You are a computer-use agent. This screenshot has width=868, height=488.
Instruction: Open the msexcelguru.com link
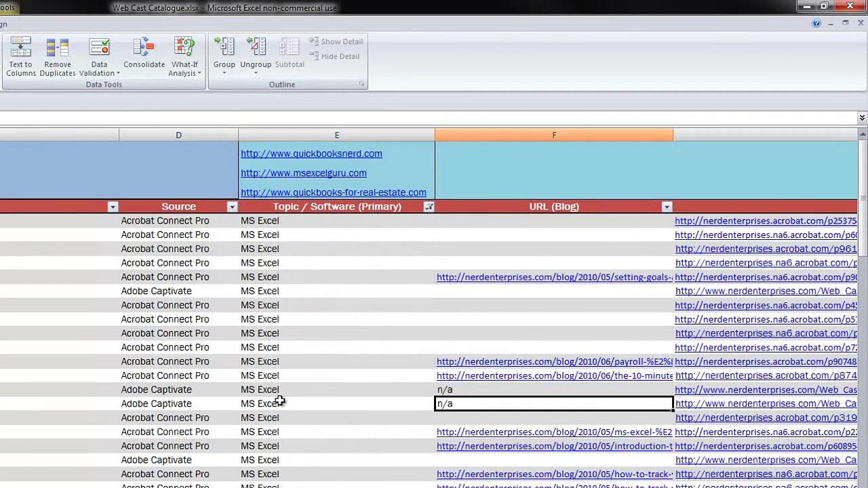click(304, 173)
